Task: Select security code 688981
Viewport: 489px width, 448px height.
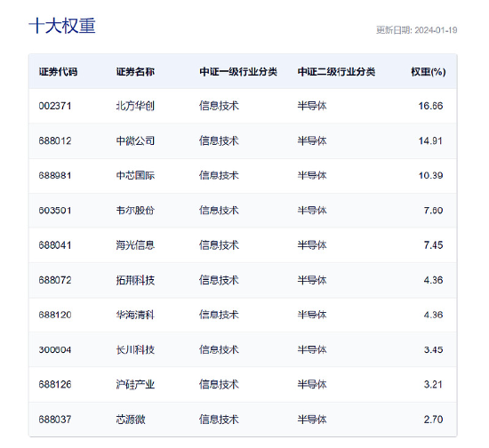Action: tap(55, 175)
